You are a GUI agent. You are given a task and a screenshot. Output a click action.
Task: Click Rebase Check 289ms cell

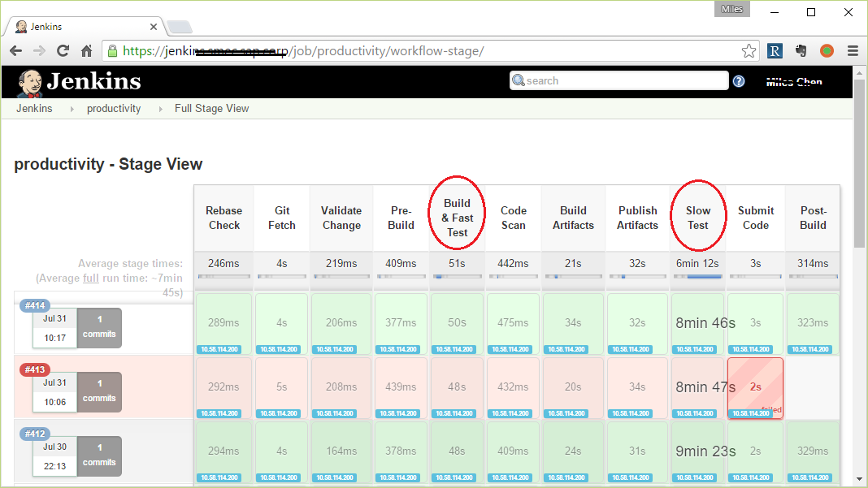click(x=224, y=324)
